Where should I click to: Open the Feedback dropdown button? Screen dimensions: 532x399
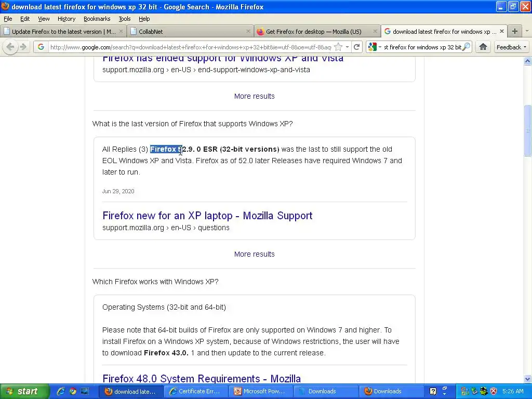(x=511, y=47)
